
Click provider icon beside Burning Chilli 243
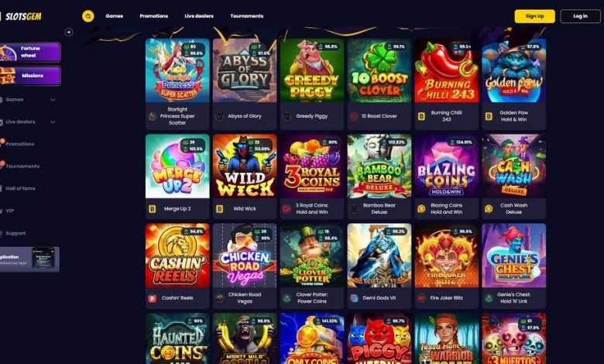point(421,116)
